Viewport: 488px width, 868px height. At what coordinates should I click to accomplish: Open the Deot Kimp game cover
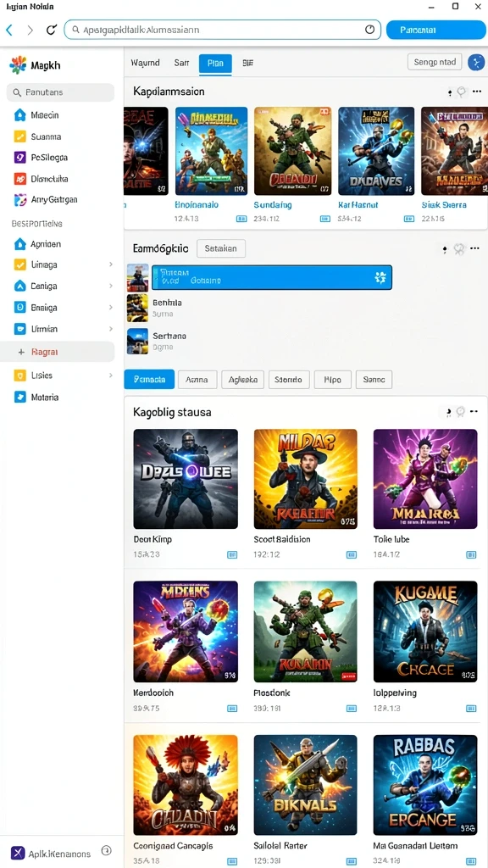tap(186, 479)
